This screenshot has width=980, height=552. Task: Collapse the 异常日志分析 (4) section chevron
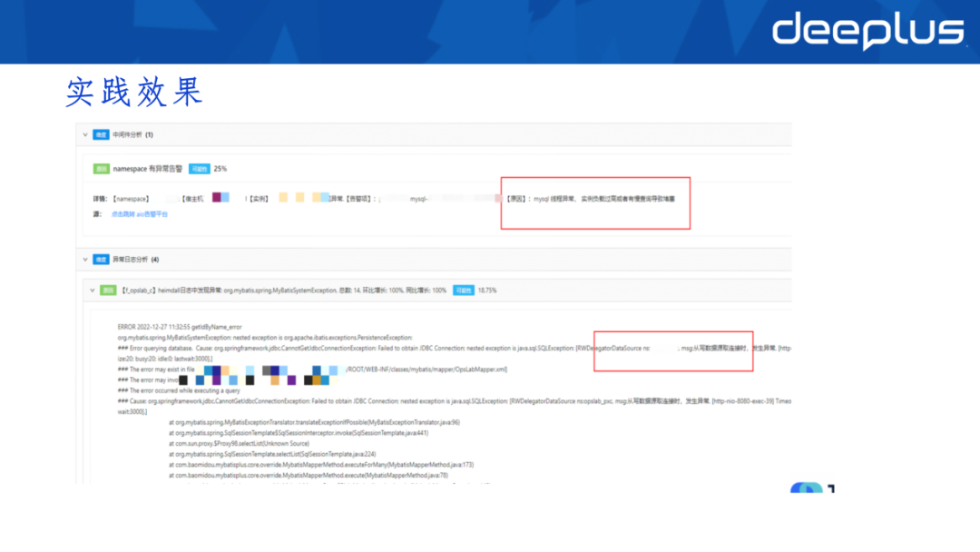click(x=85, y=260)
